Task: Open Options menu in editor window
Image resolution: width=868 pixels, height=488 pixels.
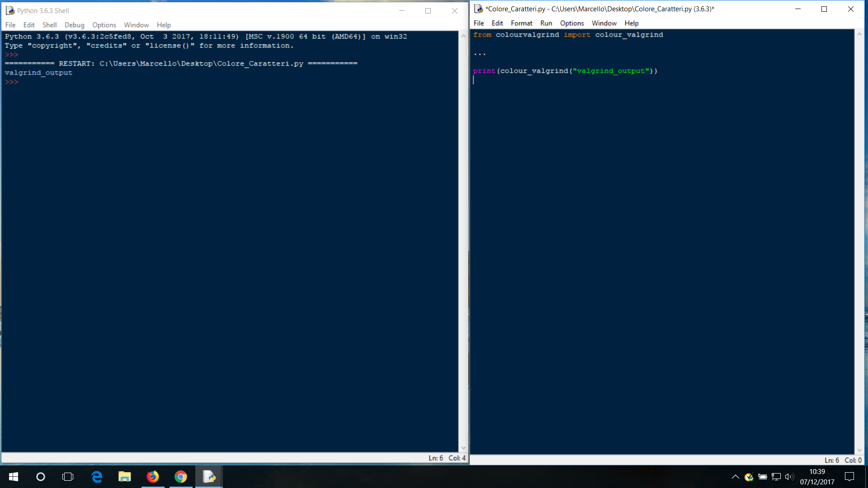Action: [572, 23]
